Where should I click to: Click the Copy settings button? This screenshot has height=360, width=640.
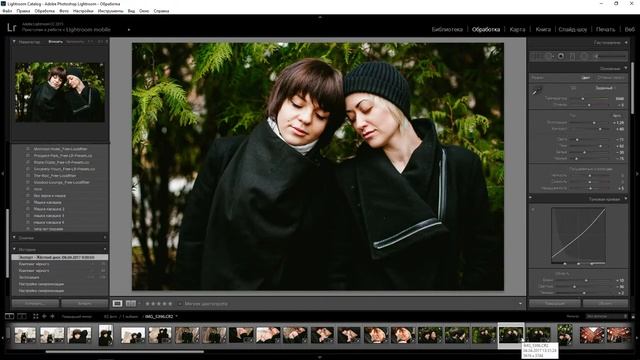pos(36,304)
